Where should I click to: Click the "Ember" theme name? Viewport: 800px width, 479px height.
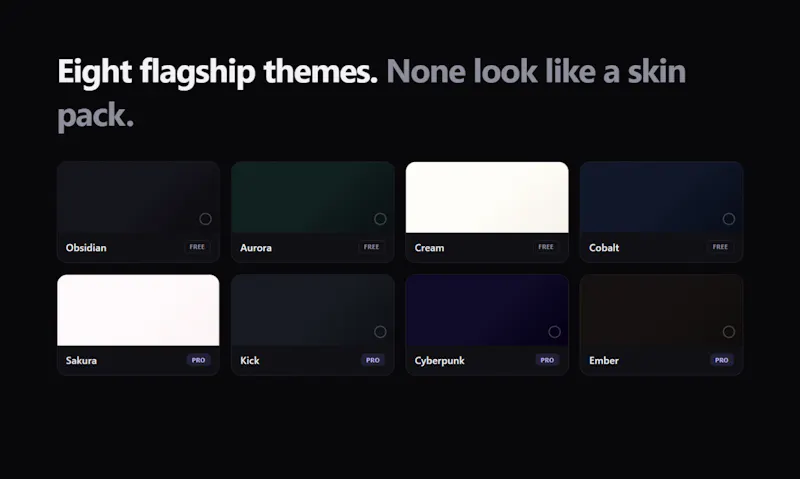pos(604,361)
